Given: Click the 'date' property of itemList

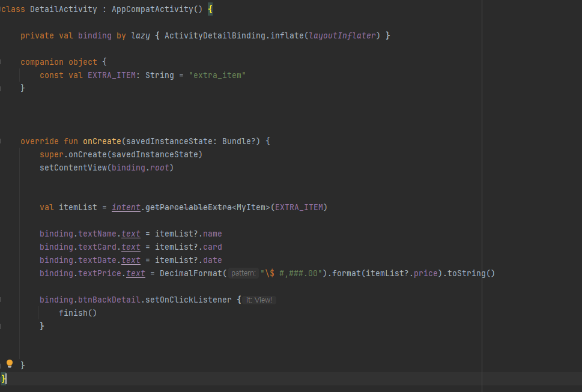Looking at the screenshot, I should (212, 260).
